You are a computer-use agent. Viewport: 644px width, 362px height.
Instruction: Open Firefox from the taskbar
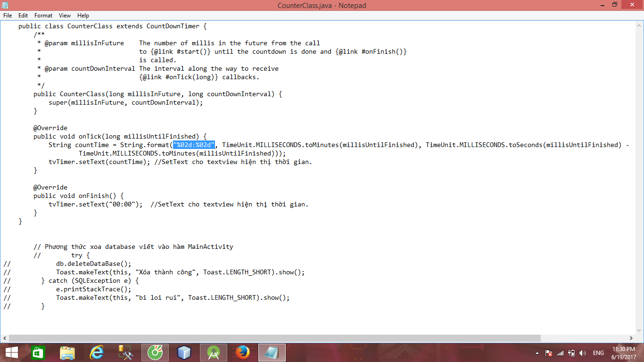click(x=243, y=352)
